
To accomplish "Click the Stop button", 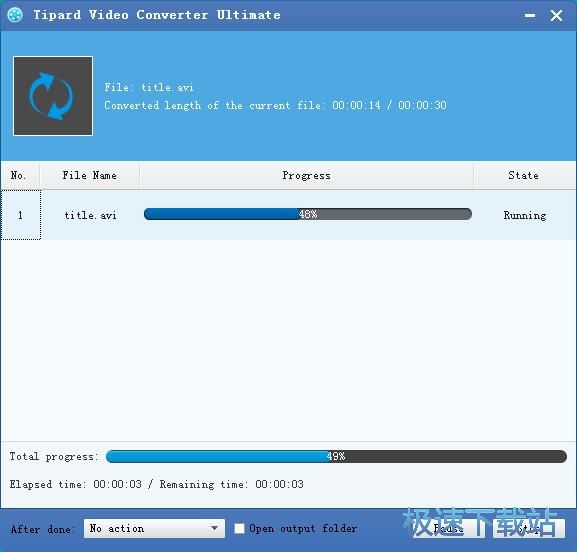I will point(528,528).
